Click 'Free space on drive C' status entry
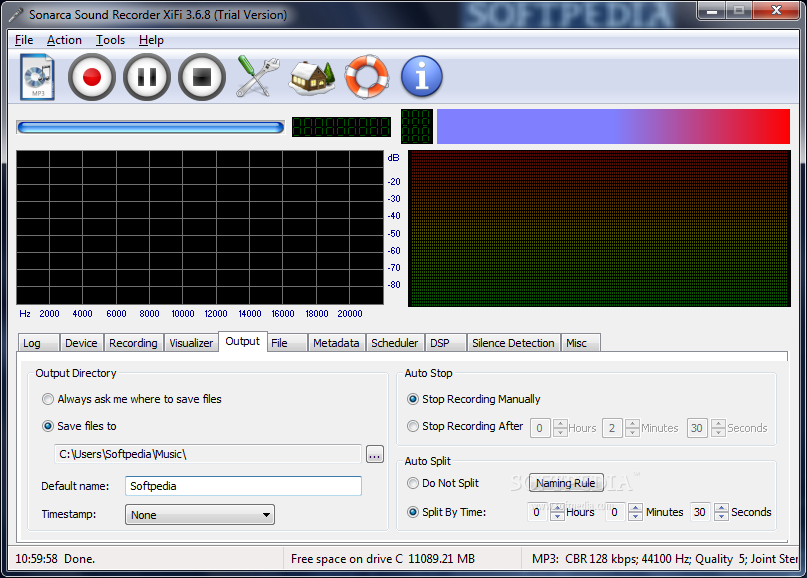 coord(383,559)
